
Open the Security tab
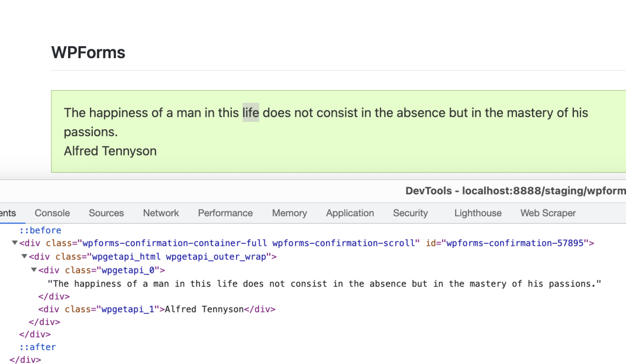coord(410,213)
